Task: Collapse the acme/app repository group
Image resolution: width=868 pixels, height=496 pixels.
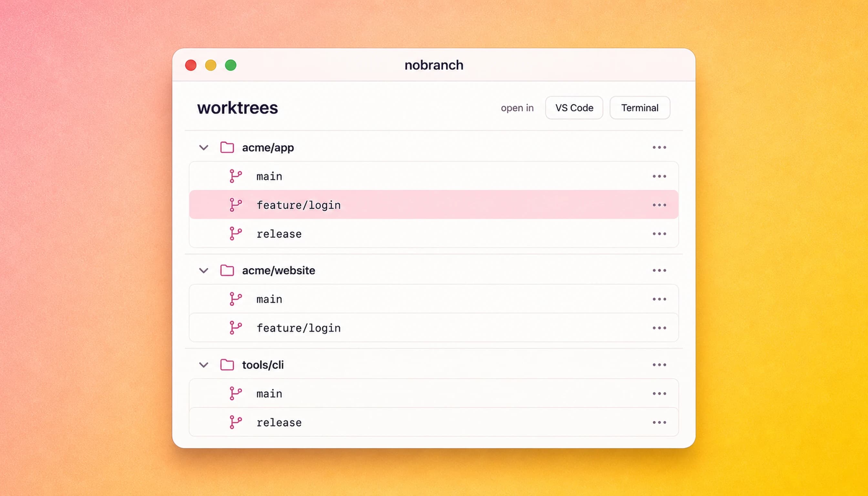Action: [x=204, y=148]
